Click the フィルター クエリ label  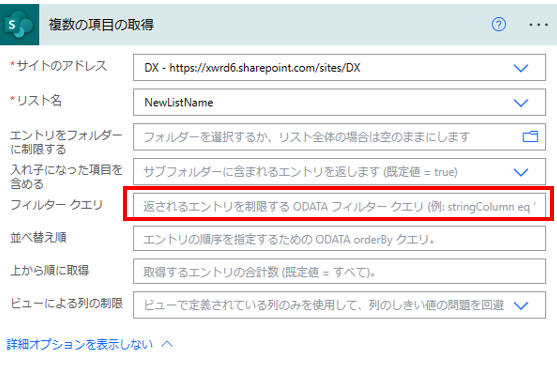[x=56, y=205]
